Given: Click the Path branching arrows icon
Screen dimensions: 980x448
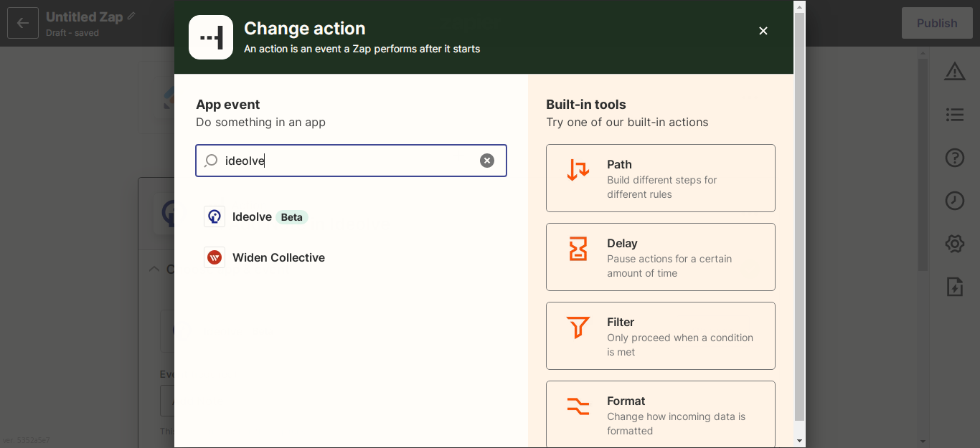Looking at the screenshot, I should click(x=578, y=170).
